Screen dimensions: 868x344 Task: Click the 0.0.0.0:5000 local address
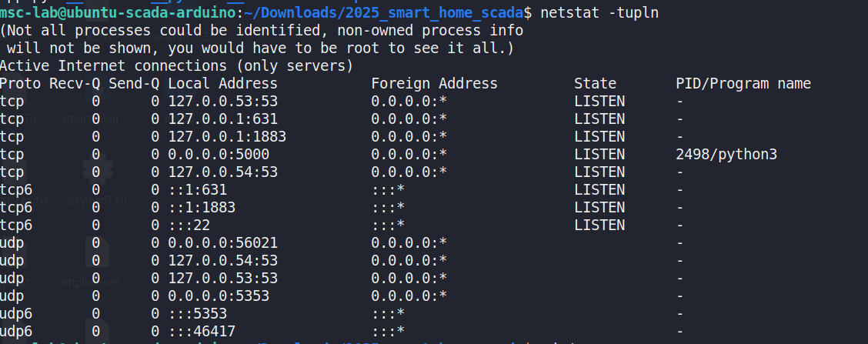(219, 155)
